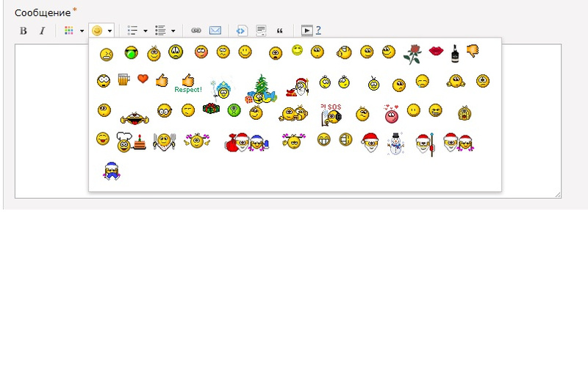Image resolution: width=588 pixels, height=392 pixels.
Task: Insert the screaming face emoticon in third row
Action: 465,113
